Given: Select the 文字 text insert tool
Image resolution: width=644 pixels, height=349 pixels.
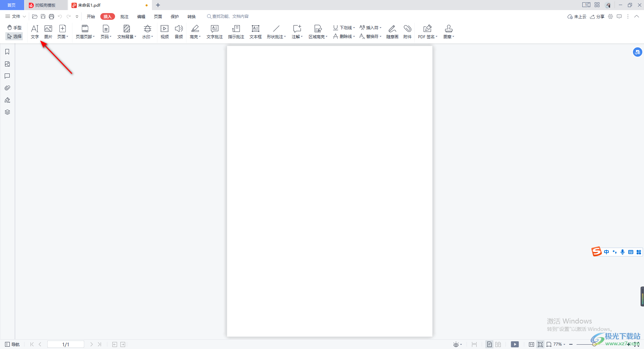Looking at the screenshot, I should (x=35, y=32).
